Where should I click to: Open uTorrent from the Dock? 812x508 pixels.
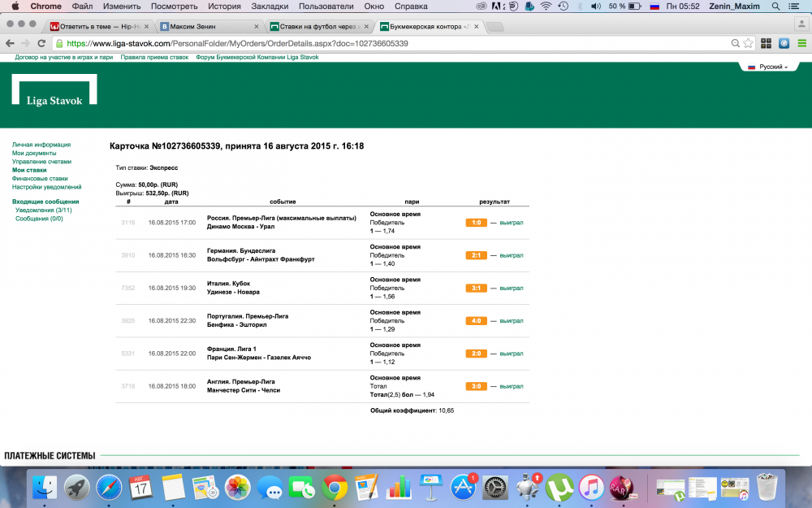coord(559,488)
